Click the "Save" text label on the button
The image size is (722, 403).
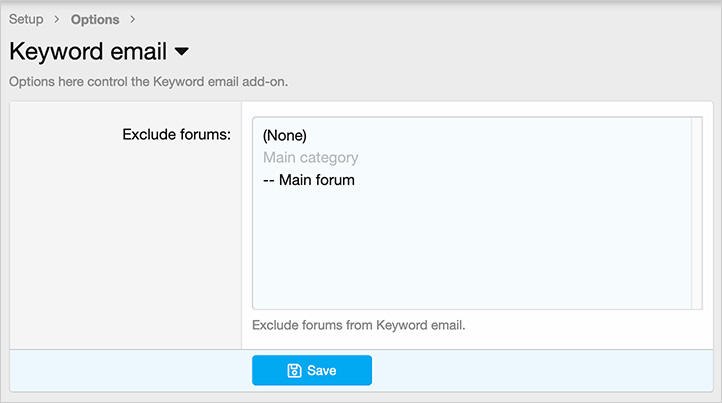321,370
